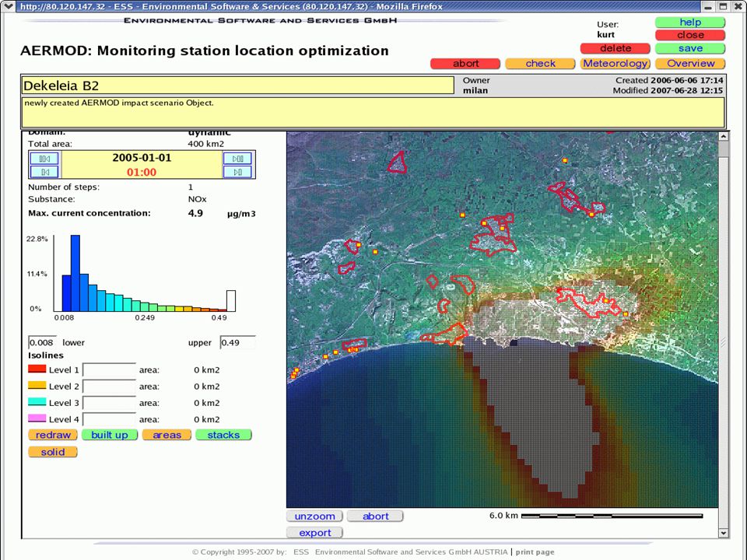Viewport: 747px width, 560px height.
Task: Step back one time step
Action: click(x=44, y=171)
